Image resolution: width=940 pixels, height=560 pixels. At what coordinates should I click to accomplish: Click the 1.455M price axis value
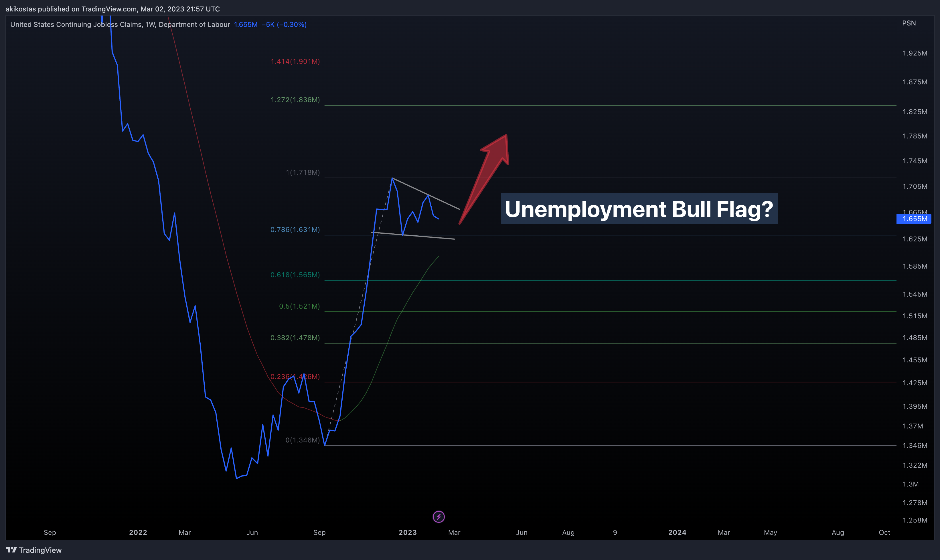(x=915, y=360)
